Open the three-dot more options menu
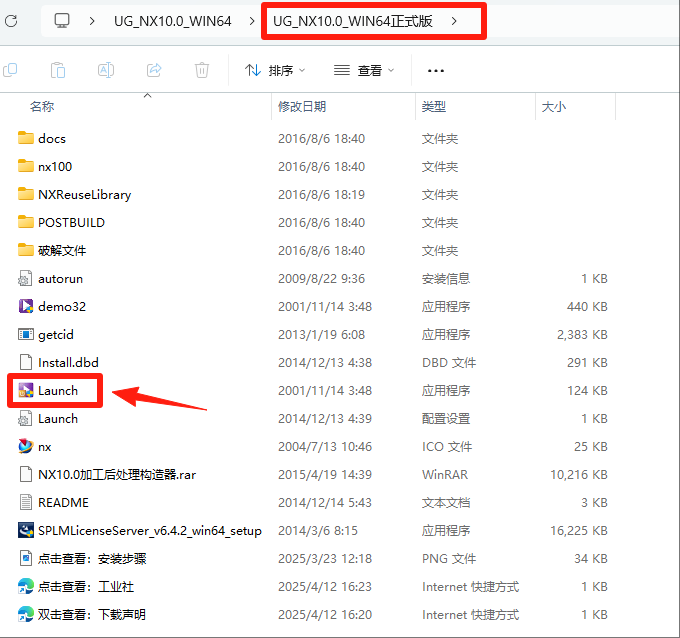This screenshot has width=680, height=638. (436, 70)
